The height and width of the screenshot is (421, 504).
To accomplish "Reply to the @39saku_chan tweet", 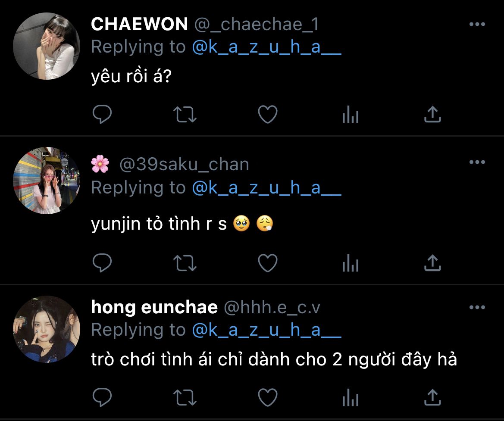I will pos(102,262).
